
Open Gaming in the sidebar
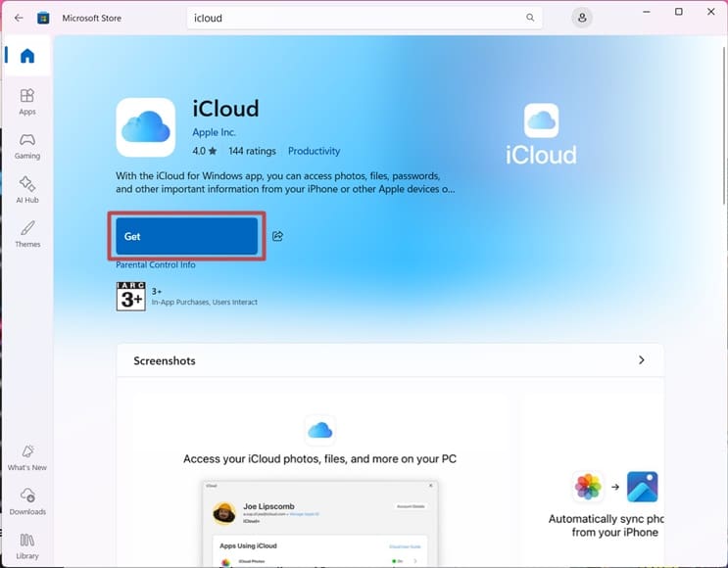point(27,147)
